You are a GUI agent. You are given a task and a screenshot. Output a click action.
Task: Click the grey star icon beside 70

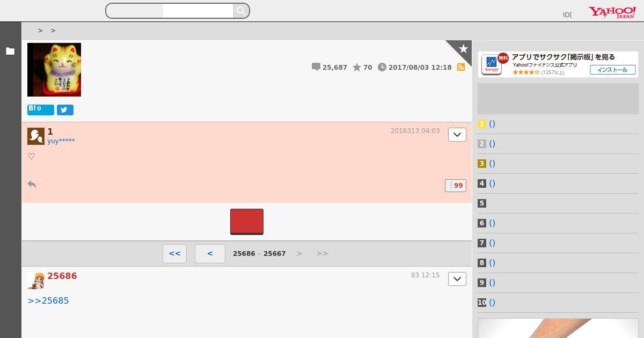357,67
